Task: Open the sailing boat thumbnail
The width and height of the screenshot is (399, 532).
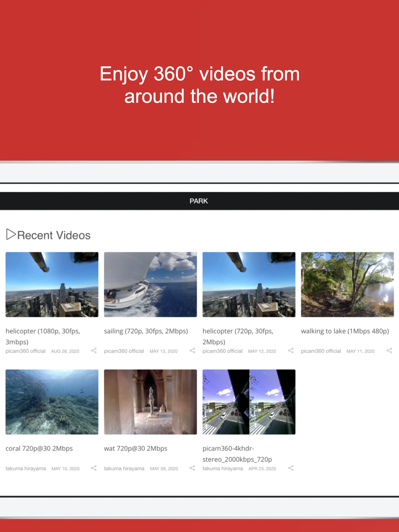Action: (150, 284)
